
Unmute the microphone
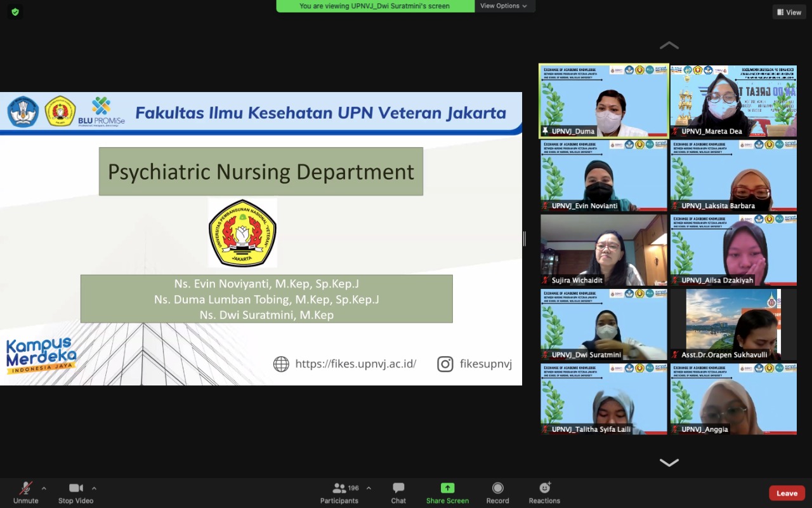tap(26, 493)
